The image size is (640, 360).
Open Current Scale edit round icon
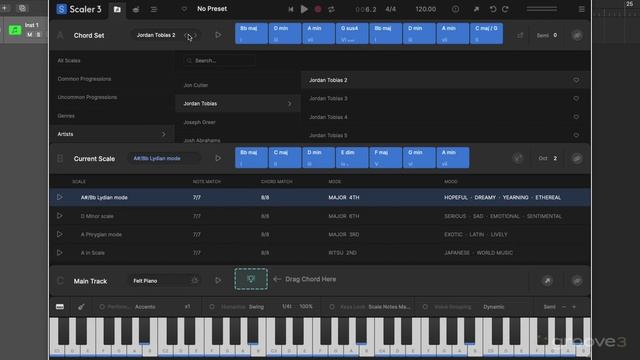click(577, 158)
